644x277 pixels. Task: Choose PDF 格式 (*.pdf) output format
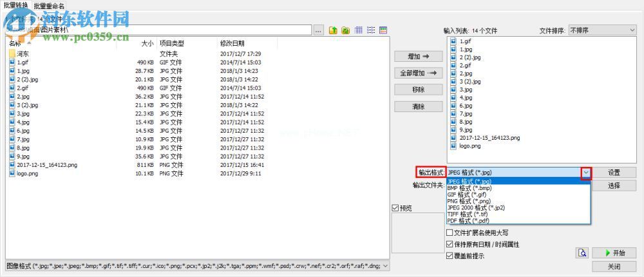pos(518,221)
